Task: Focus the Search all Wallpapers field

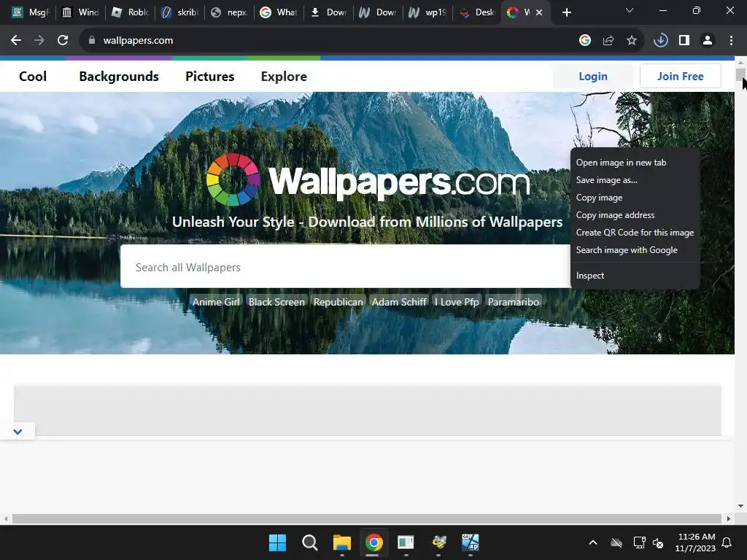Action: pos(345,267)
